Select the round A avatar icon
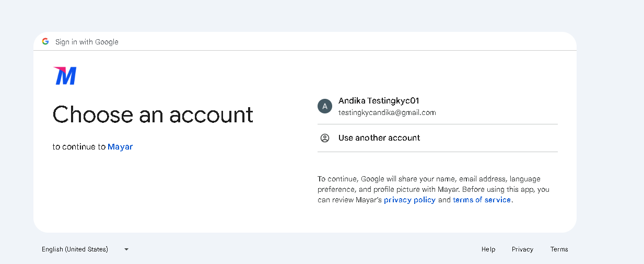Viewport: 644px width, 264px height. [325, 106]
